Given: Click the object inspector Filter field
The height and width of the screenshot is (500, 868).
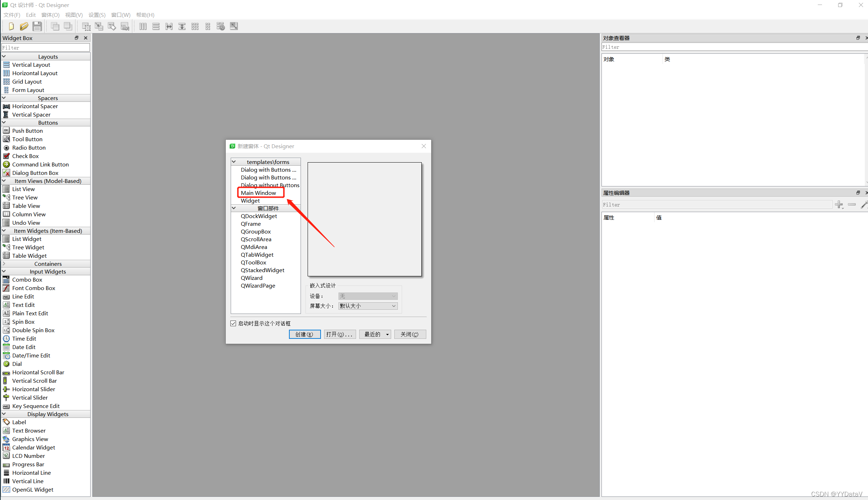Looking at the screenshot, I should pyautogui.click(x=734, y=47).
